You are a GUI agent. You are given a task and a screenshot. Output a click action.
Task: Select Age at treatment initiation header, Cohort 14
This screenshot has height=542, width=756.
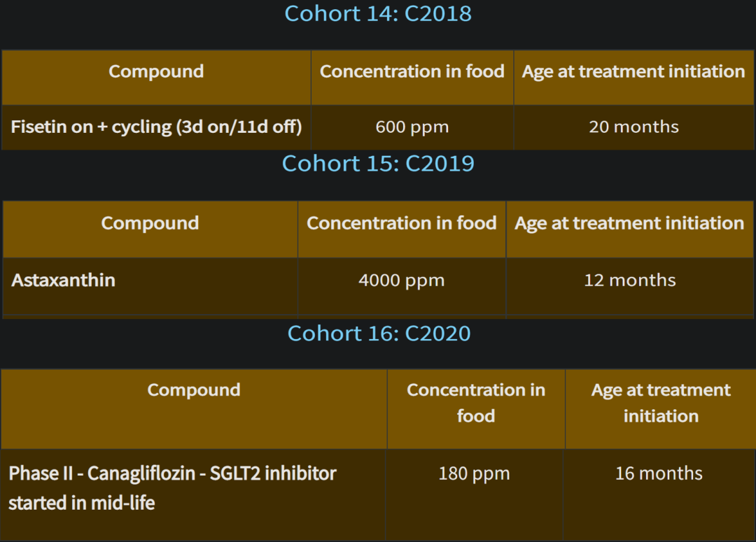633,78
